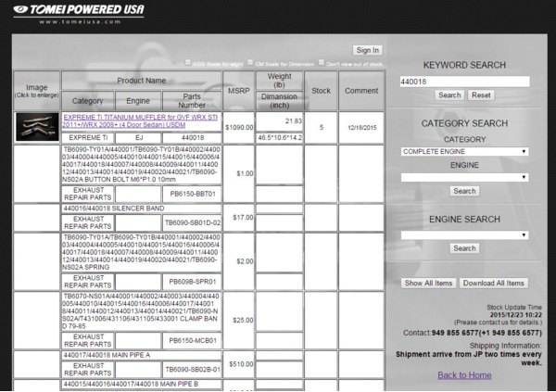The image size is (556, 392).
Task: Click the stock value 5 cell
Action: 322,127
